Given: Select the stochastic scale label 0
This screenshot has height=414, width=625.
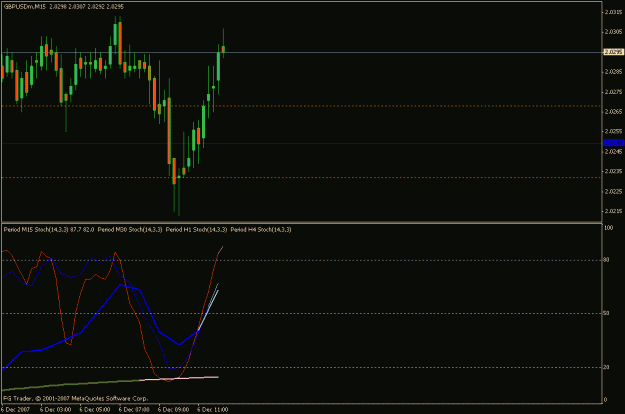Looking at the screenshot, I should pyautogui.click(x=605, y=400).
